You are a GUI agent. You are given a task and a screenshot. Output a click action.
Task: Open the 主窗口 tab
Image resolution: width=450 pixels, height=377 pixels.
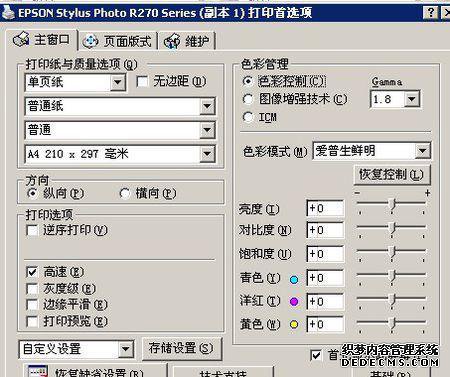[x=42, y=40]
